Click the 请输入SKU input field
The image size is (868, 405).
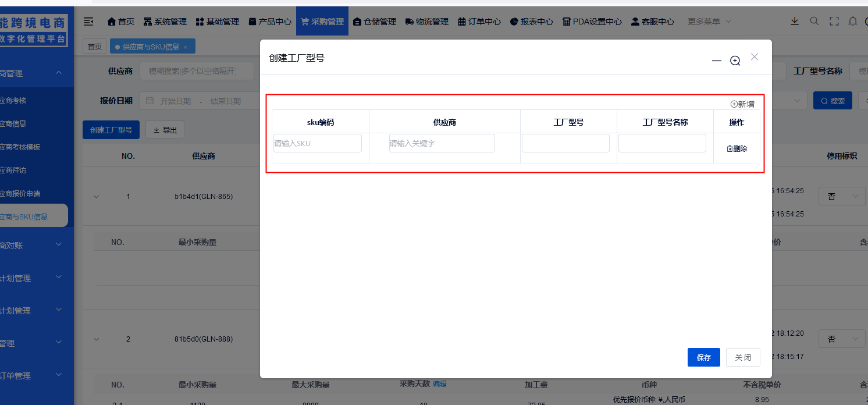[x=318, y=143]
